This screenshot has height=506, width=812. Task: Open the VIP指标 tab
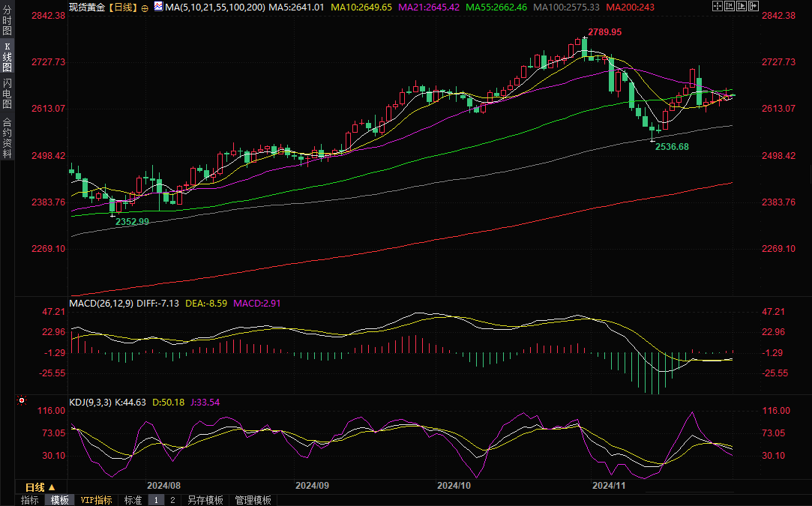click(96, 500)
